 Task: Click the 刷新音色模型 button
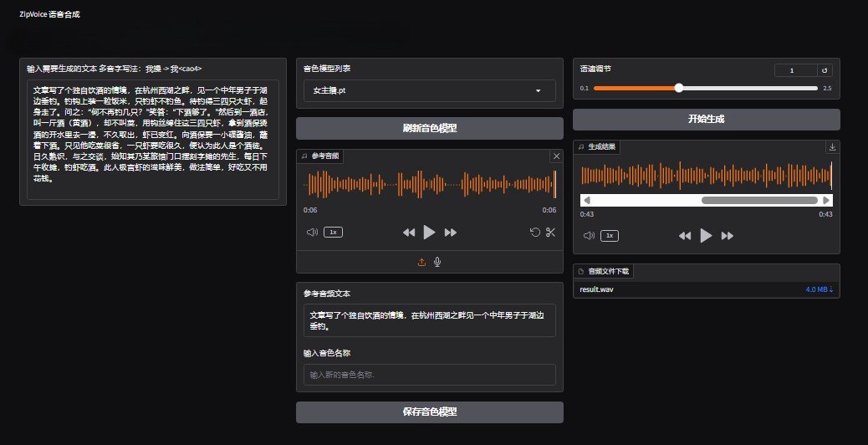point(429,128)
